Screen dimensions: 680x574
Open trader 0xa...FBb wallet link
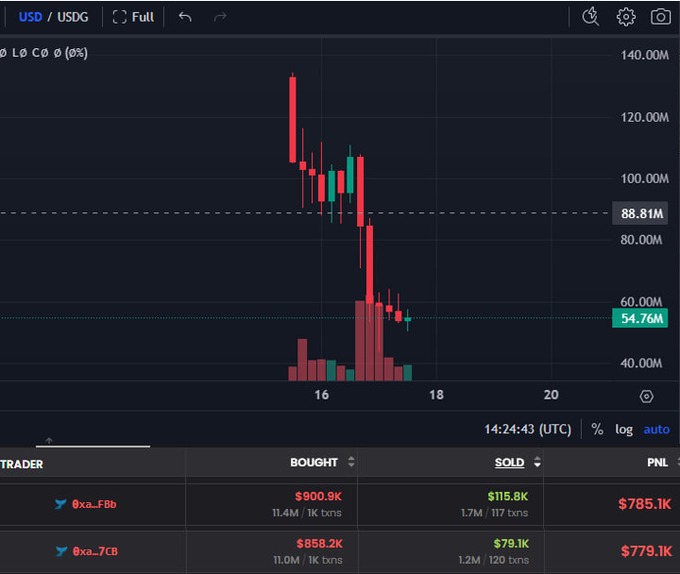(94, 504)
